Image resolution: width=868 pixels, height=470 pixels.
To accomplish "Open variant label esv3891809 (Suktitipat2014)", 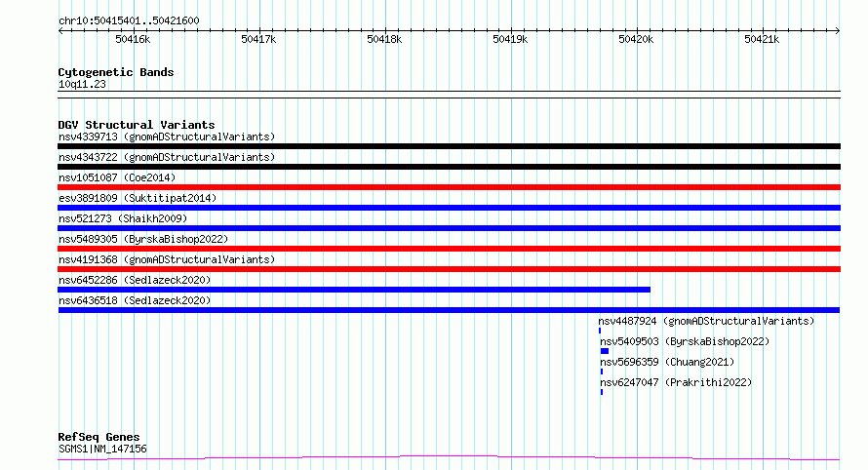I will point(138,198).
